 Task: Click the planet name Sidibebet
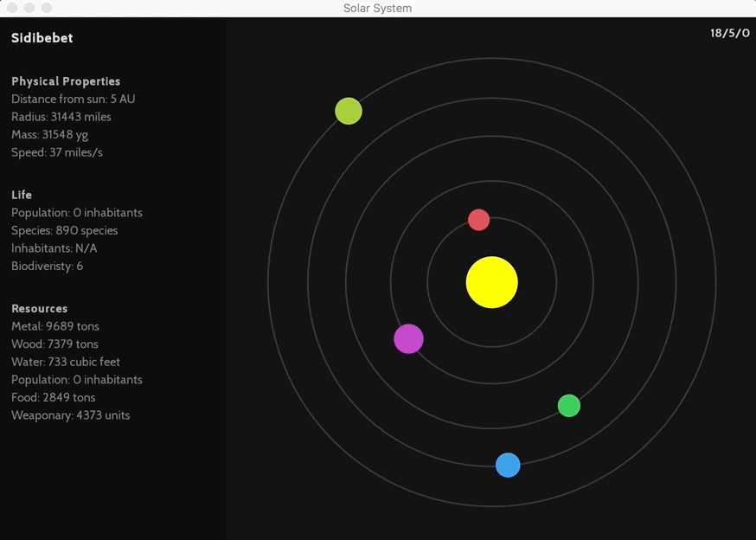coord(42,38)
